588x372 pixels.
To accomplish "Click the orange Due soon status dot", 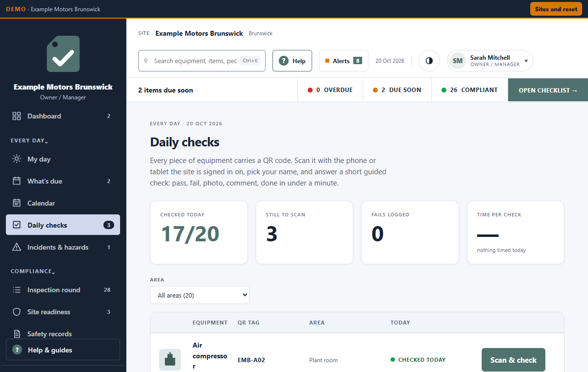I will 375,90.
